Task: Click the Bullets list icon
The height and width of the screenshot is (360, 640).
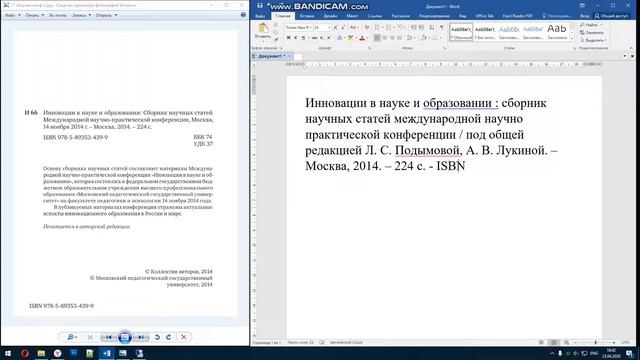Action: point(377,27)
